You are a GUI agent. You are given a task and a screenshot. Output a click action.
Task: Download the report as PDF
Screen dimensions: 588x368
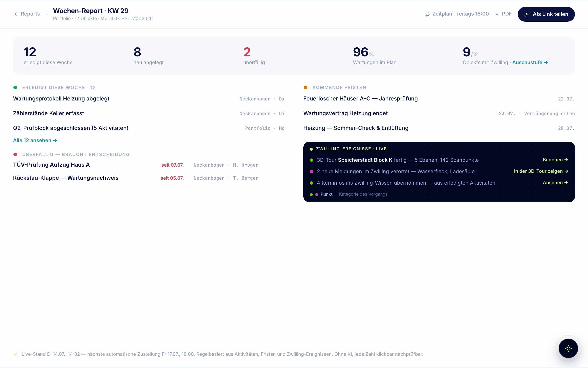click(x=503, y=14)
